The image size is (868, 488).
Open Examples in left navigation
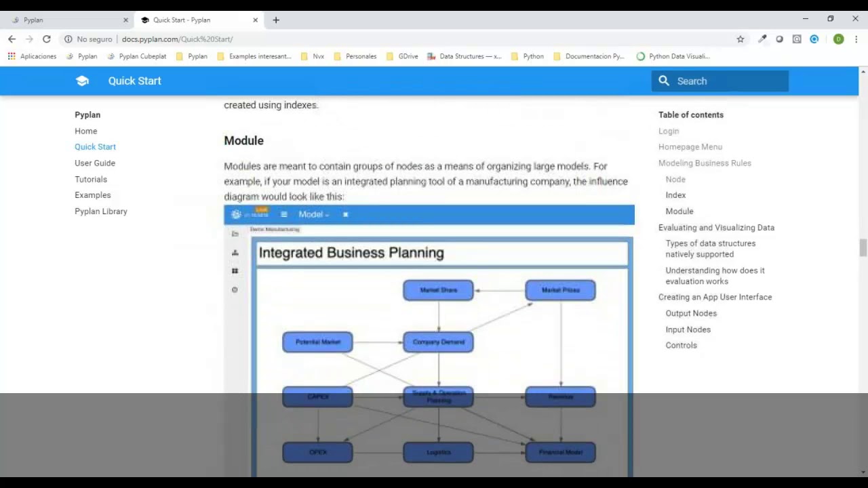click(93, 195)
